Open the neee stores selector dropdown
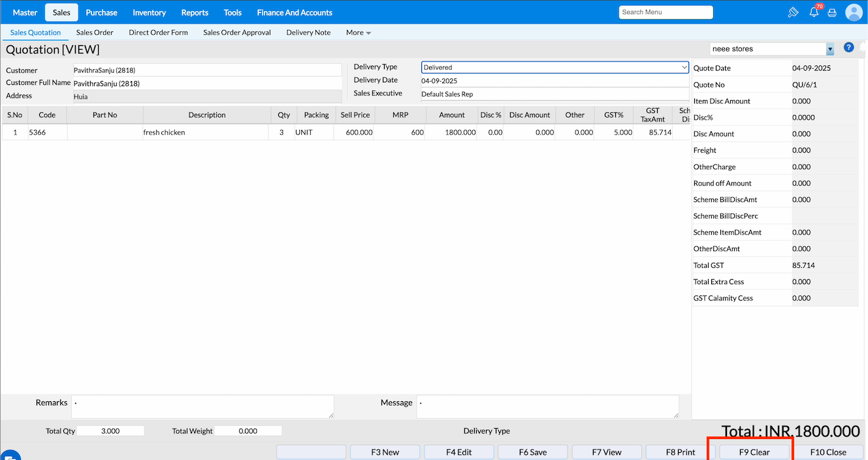Image resolution: width=868 pixels, height=460 pixels. [830, 49]
